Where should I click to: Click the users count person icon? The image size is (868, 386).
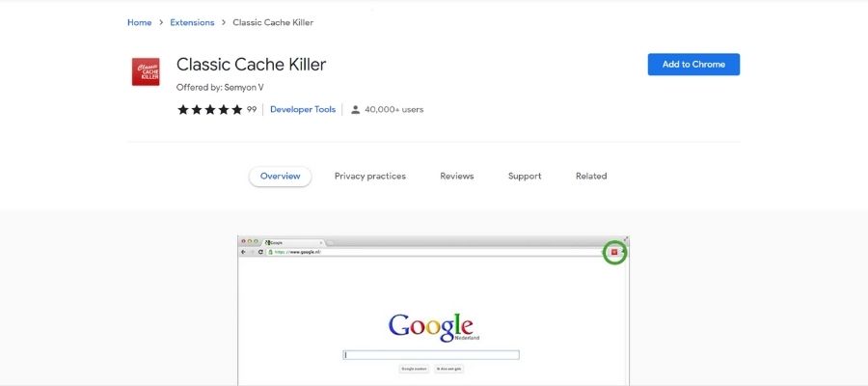click(355, 110)
